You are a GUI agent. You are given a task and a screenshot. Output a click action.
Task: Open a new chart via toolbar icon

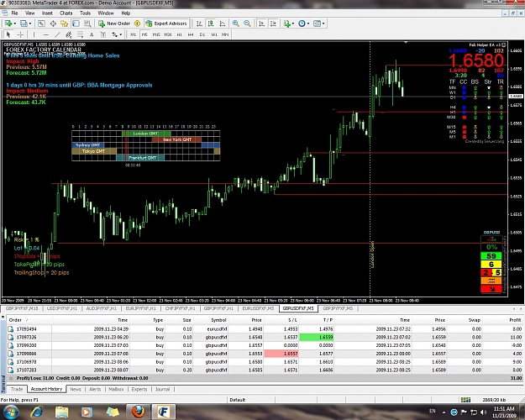(8, 24)
